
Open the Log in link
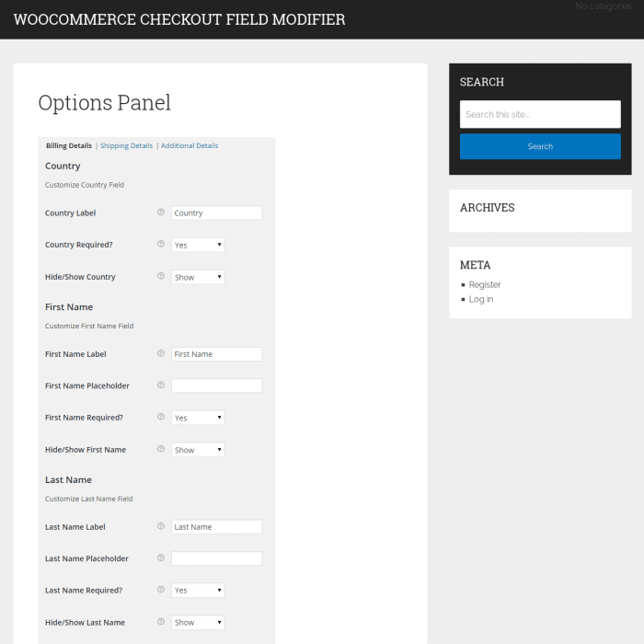pyautogui.click(x=481, y=299)
